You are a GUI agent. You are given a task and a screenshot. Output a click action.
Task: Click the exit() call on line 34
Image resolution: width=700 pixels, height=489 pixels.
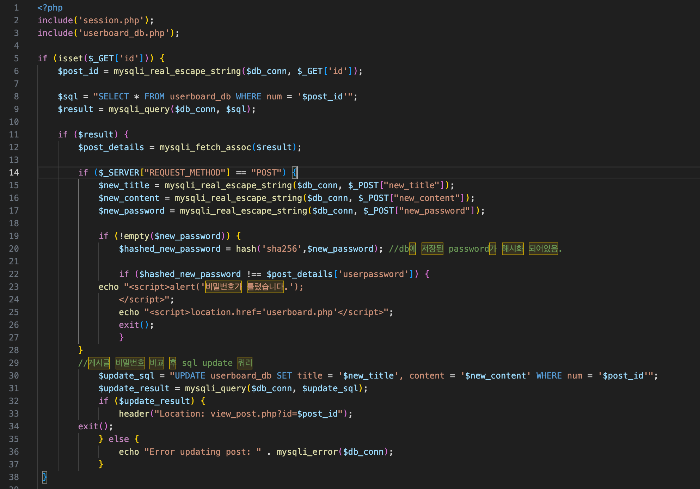coord(93,426)
